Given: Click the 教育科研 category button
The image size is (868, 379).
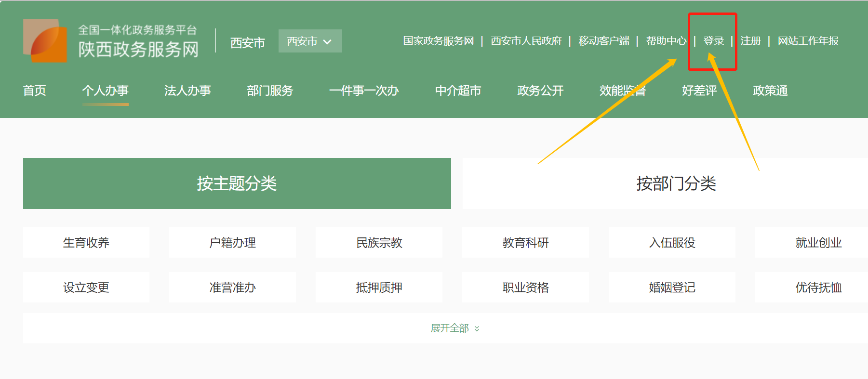Looking at the screenshot, I should pos(525,243).
